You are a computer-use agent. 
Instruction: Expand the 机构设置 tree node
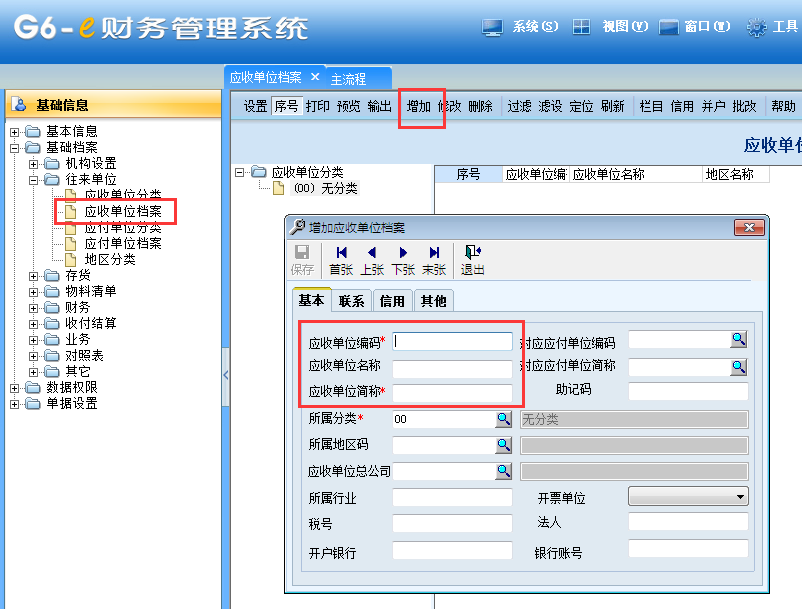(35, 163)
